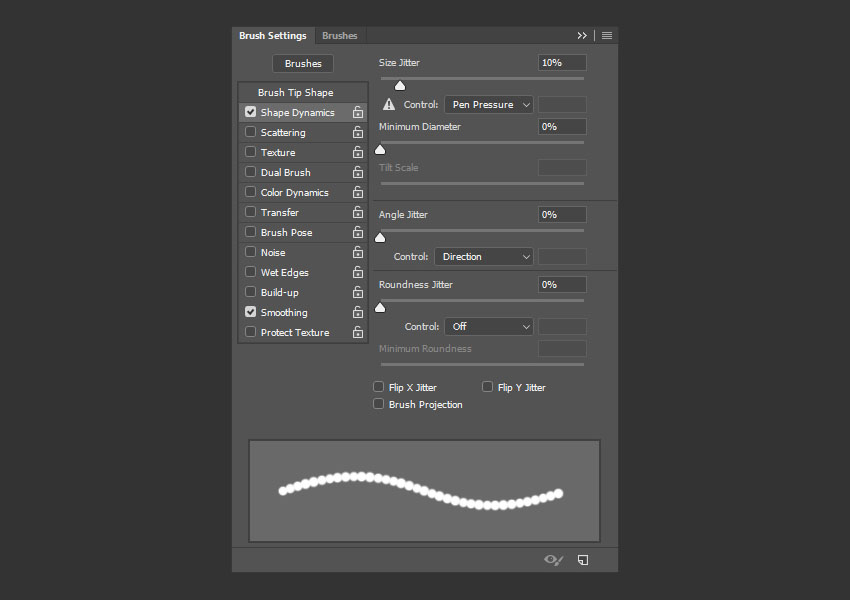Click the Brushes button
Screen dimensions: 850x600
tap(303, 64)
